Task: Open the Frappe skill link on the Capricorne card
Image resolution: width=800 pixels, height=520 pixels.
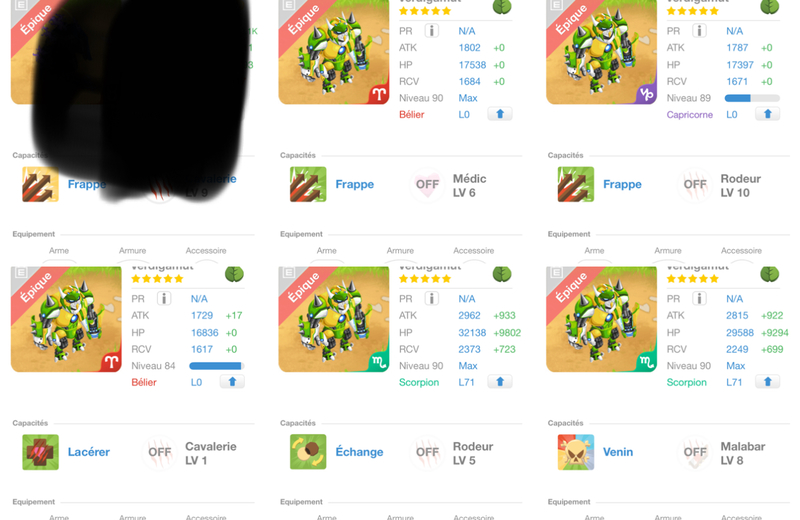Action: click(622, 184)
